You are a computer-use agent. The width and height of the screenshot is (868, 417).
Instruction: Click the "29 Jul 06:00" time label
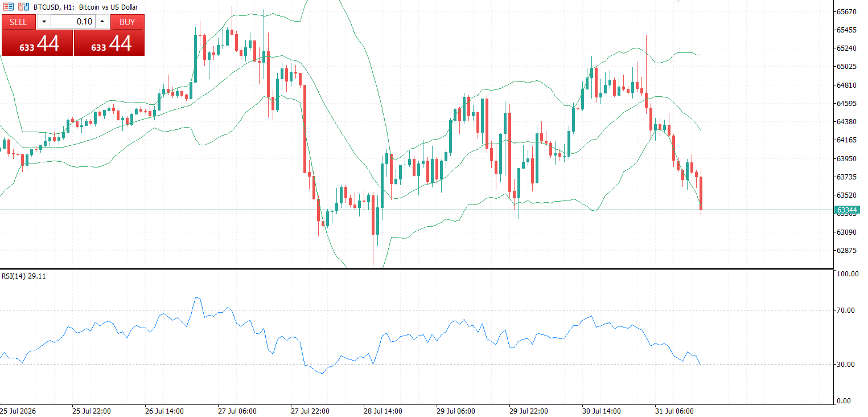pyautogui.click(x=456, y=411)
